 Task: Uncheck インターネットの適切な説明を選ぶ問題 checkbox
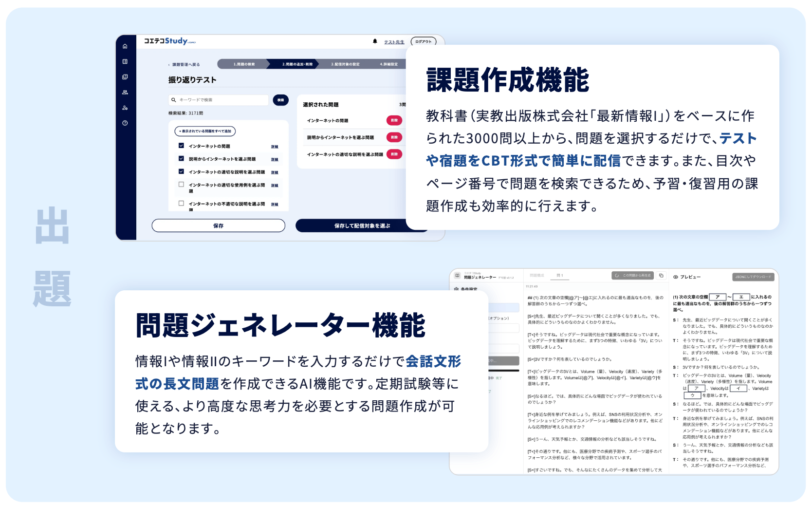181,171
